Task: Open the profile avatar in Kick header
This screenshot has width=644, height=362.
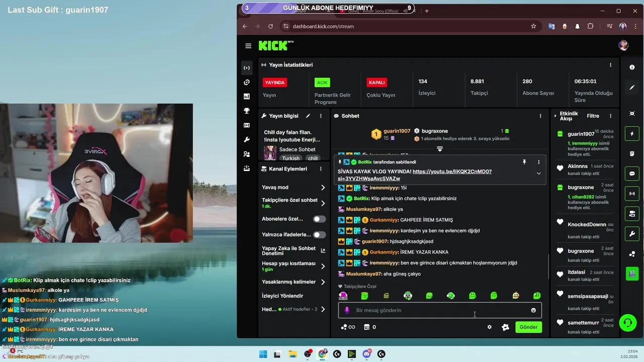Action: coord(623,46)
